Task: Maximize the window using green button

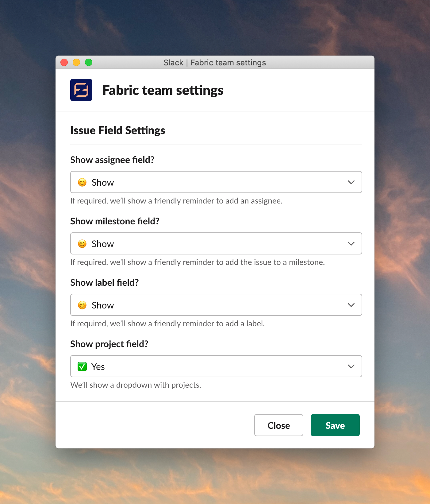Action: (89, 62)
